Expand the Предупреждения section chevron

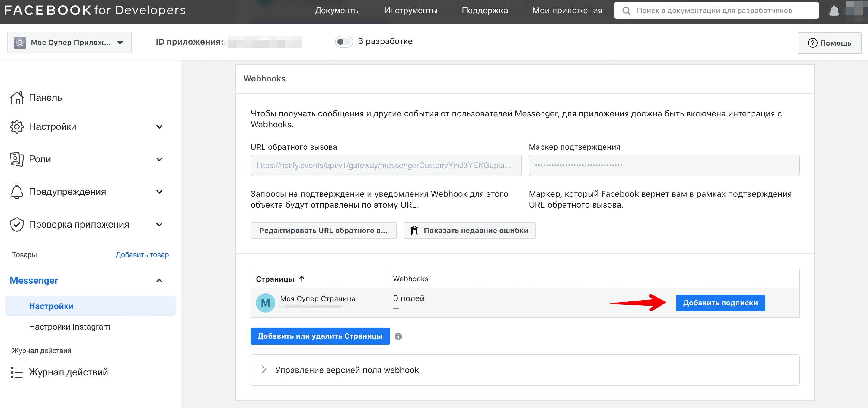pyautogui.click(x=159, y=192)
